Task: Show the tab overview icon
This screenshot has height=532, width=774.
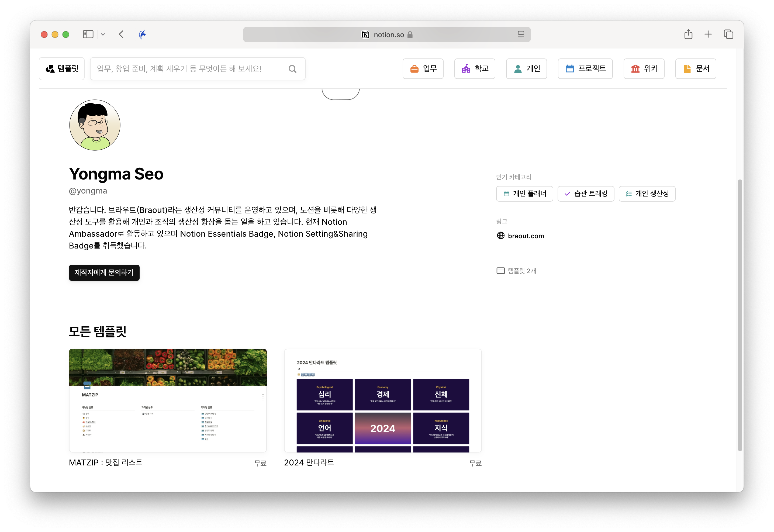Action: pos(728,34)
